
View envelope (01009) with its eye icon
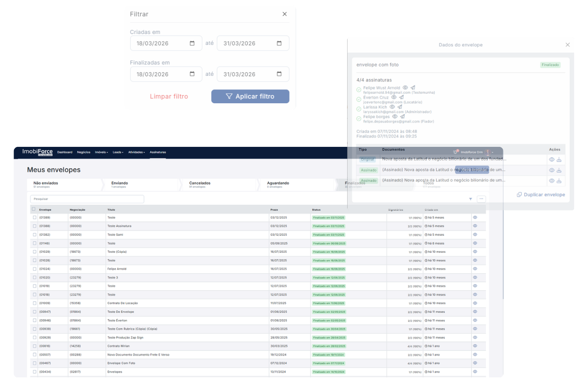[475, 303]
